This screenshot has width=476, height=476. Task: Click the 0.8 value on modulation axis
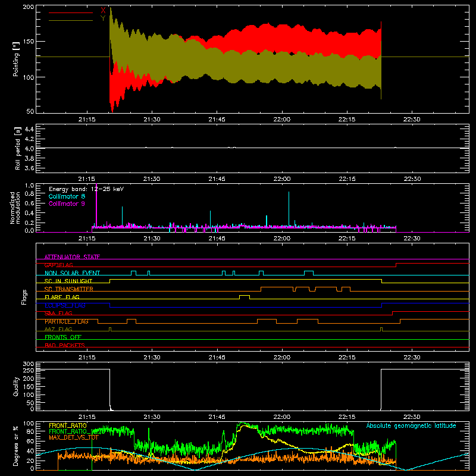(29, 193)
